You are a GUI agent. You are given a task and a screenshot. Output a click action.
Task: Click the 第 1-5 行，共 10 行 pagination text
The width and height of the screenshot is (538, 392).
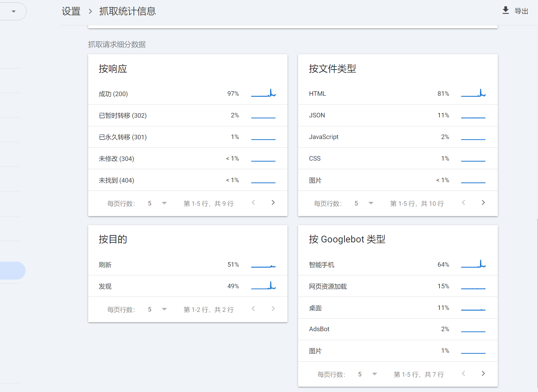pyautogui.click(x=417, y=203)
